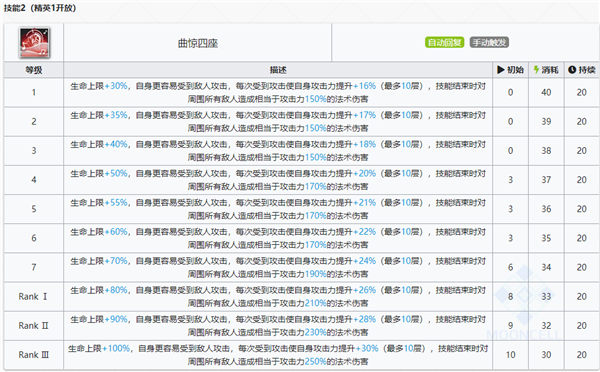Click the 消耗 column header label
Screen dimensions: 600x372
tap(550, 70)
